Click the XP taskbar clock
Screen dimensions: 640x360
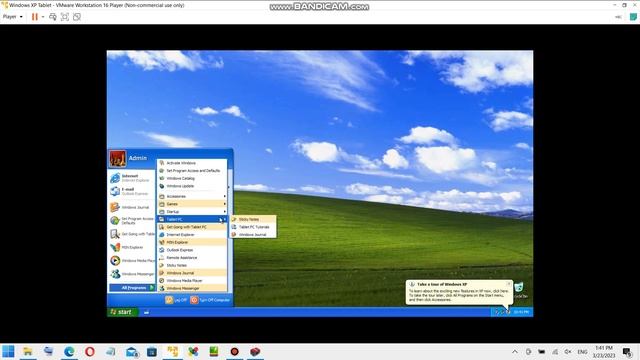(x=521, y=312)
